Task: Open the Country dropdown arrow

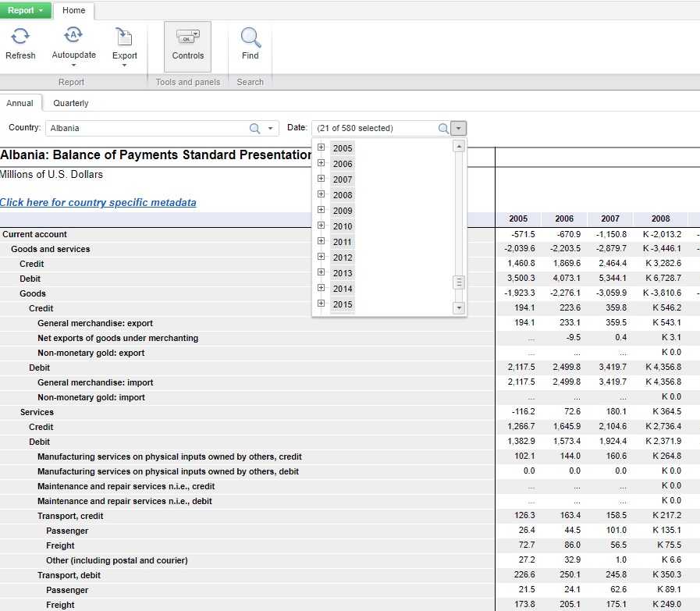Action: point(270,129)
